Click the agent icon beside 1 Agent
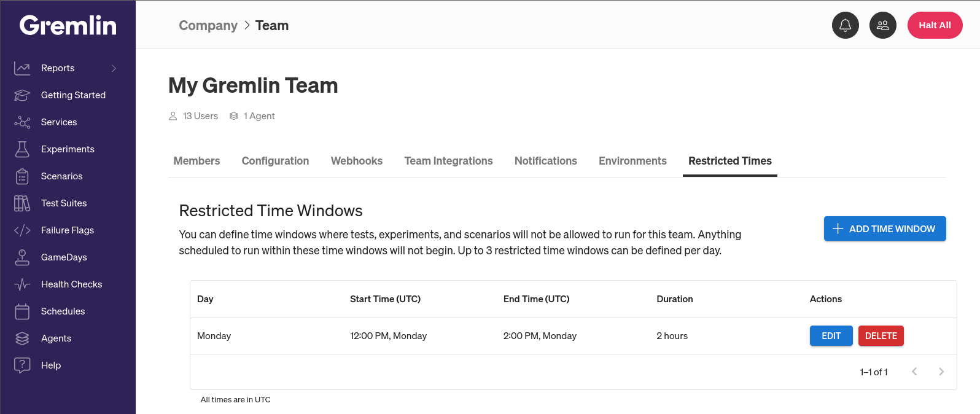 tap(234, 116)
